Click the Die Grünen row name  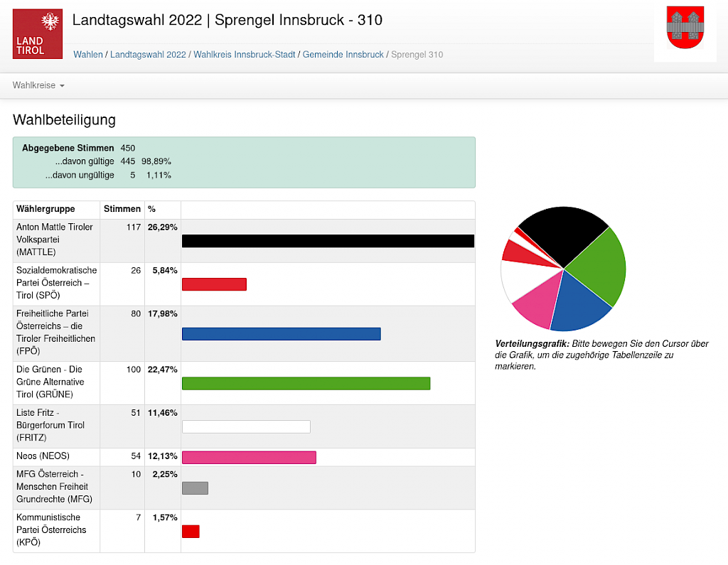(50, 382)
